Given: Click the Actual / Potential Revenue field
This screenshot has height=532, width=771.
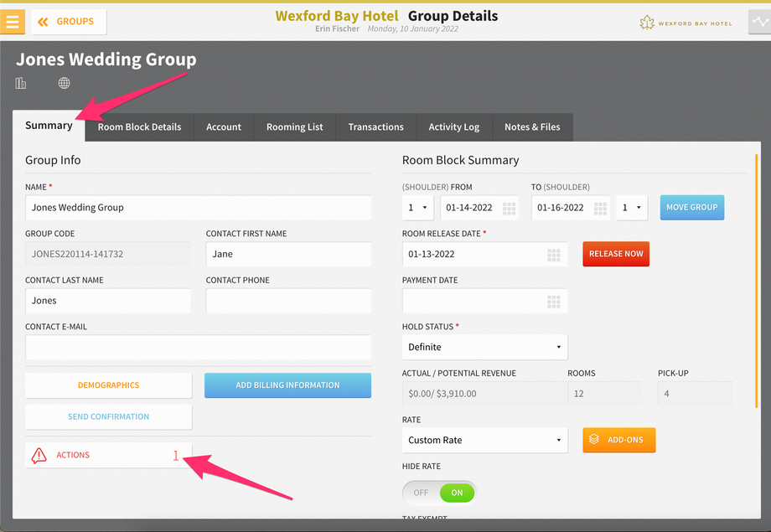Looking at the screenshot, I should point(485,394).
